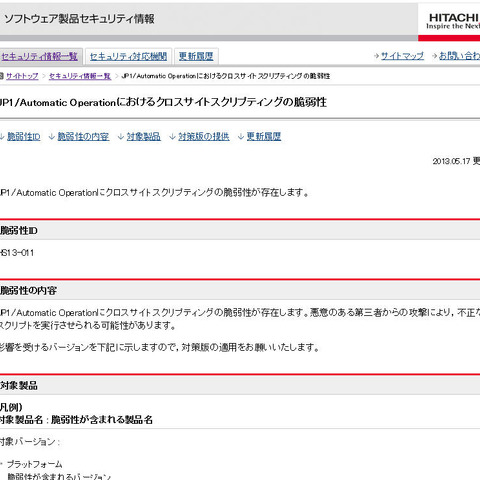Click the 2013.05.17 update date text
Screen dimensions: 480x480
pyautogui.click(x=456, y=161)
